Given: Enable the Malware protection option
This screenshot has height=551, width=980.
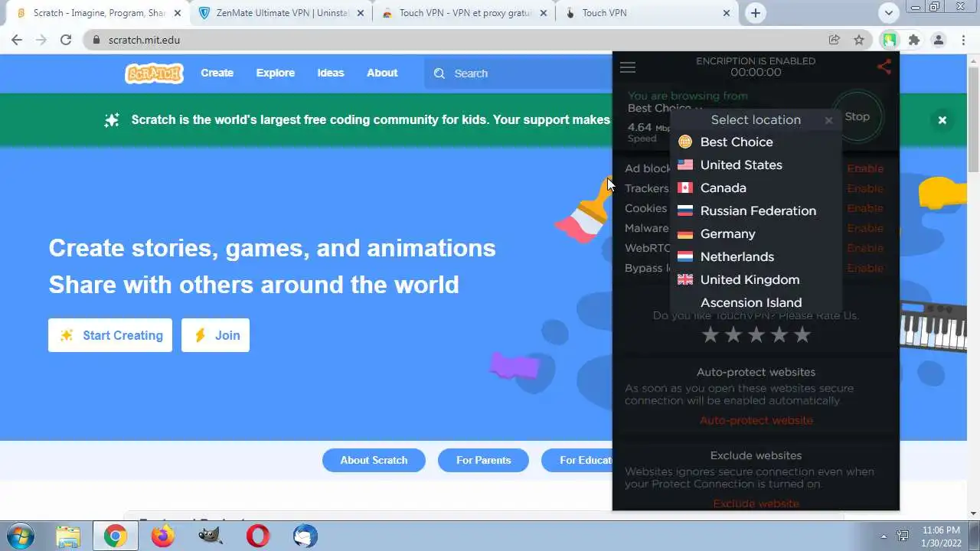Looking at the screenshot, I should [865, 228].
